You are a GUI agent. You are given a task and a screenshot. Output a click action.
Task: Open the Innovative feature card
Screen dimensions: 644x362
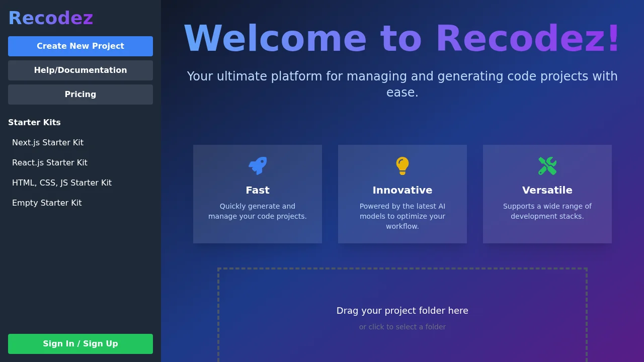click(403, 194)
